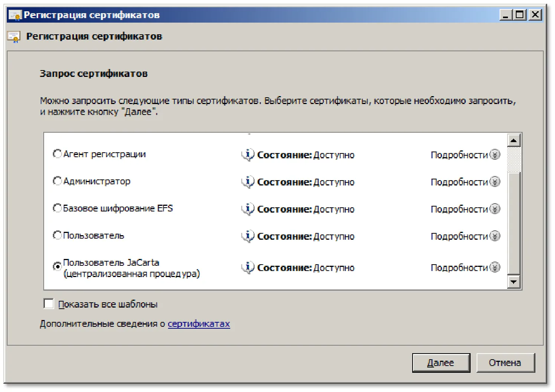Click the certificate icon beside the Регистрация сертификатов heading
This screenshot has height=392, width=555.
14,37
